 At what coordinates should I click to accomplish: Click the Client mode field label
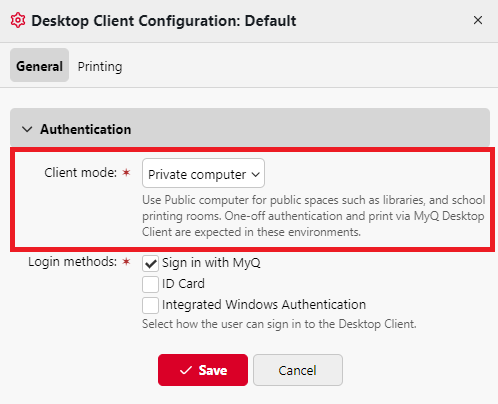tap(80, 172)
